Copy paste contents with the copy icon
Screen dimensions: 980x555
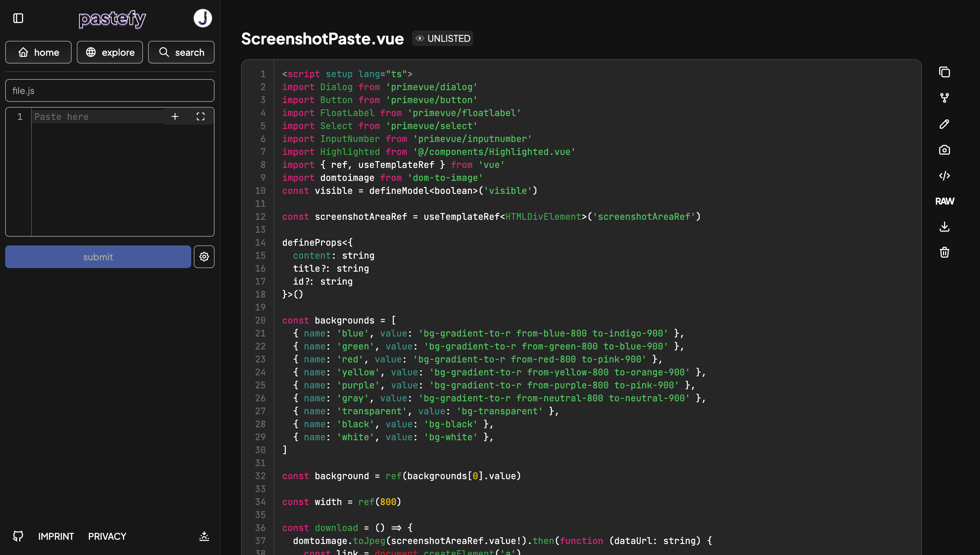(x=944, y=72)
